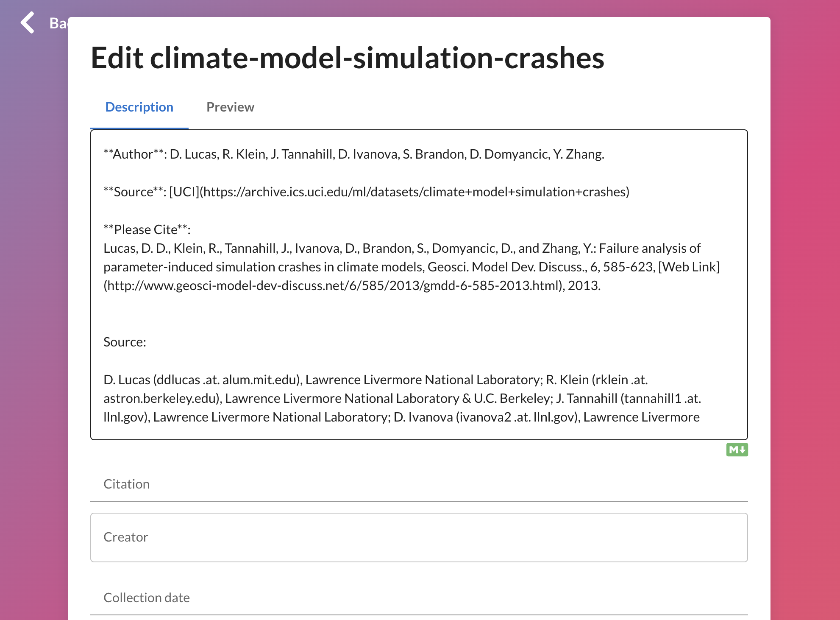Select the Description tab
840x620 pixels.
point(139,107)
